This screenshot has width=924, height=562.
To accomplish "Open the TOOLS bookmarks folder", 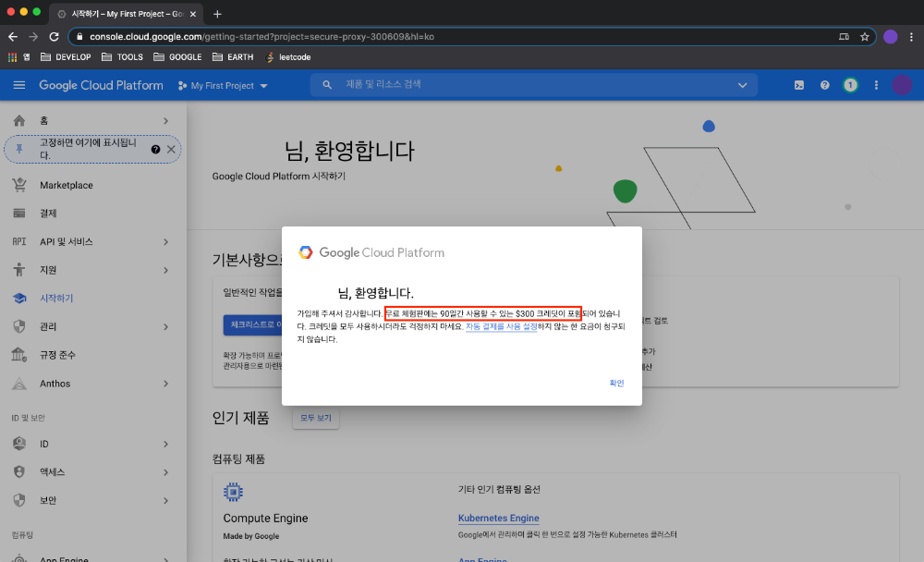I will point(122,57).
